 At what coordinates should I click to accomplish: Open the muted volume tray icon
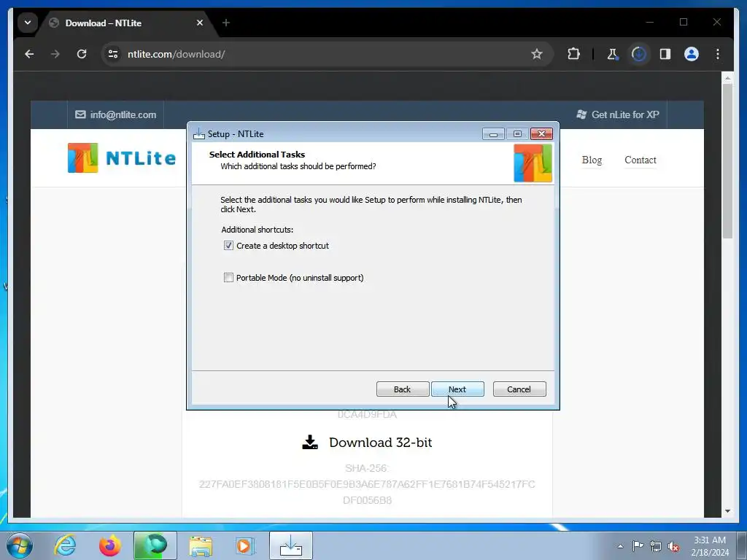click(x=673, y=546)
